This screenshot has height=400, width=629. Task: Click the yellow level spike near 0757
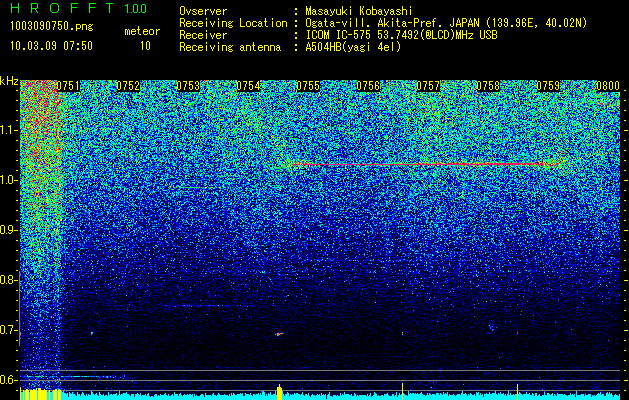[402, 391]
